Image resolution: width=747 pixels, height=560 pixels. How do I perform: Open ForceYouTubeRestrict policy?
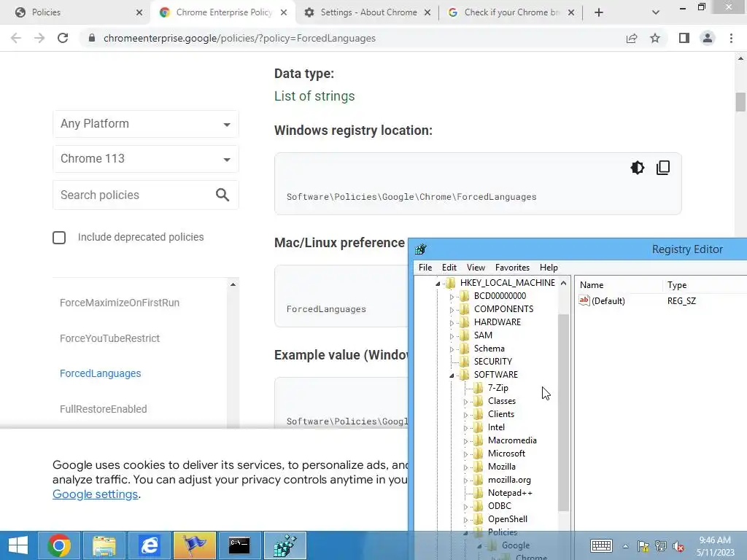coord(109,338)
